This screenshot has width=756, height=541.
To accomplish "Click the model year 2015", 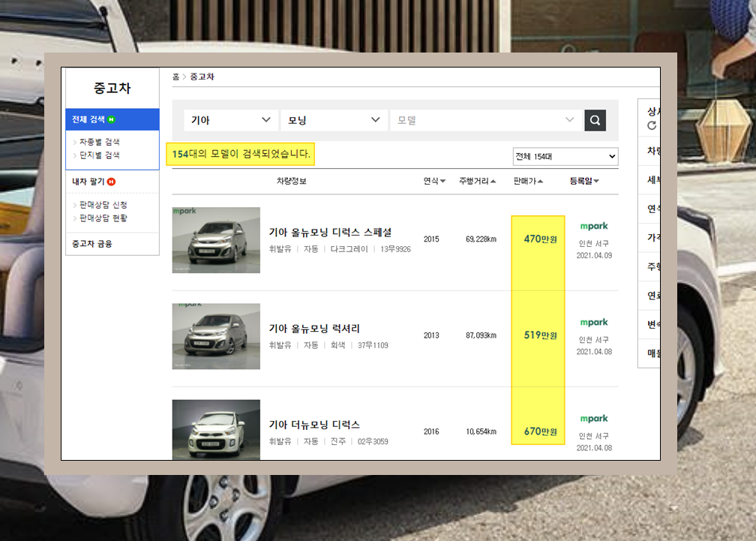I will [431, 239].
